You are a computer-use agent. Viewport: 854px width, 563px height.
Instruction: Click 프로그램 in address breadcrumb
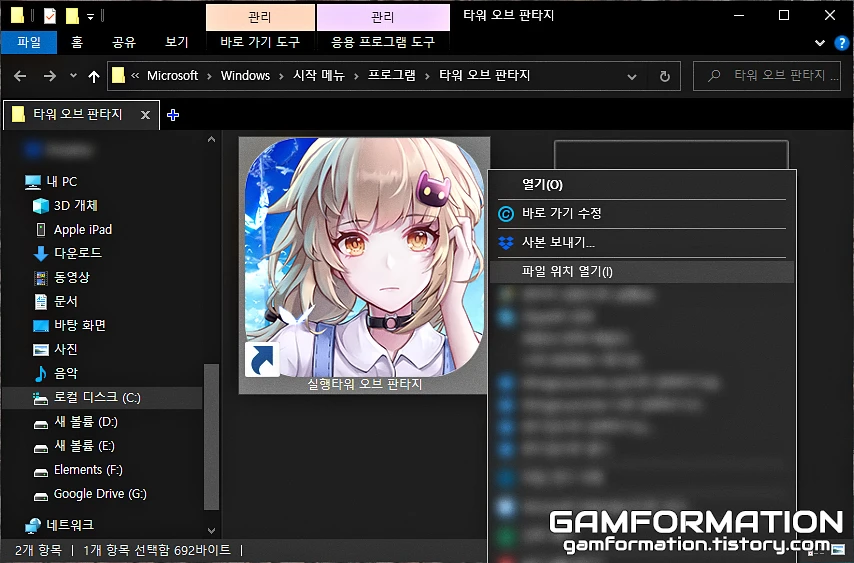click(x=392, y=76)
